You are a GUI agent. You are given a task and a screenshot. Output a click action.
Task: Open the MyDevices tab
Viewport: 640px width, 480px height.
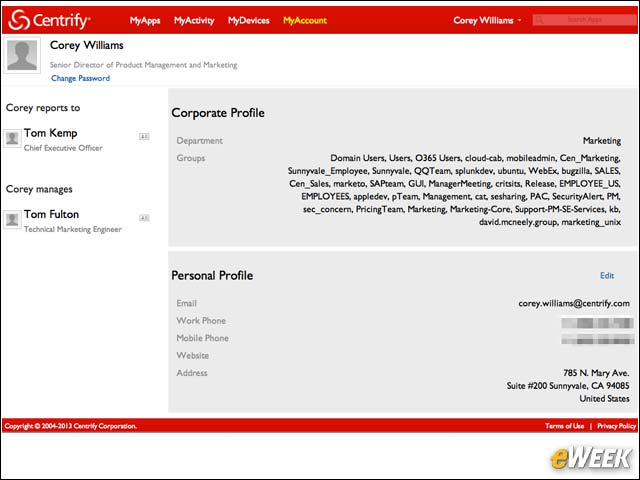[249, 20]
